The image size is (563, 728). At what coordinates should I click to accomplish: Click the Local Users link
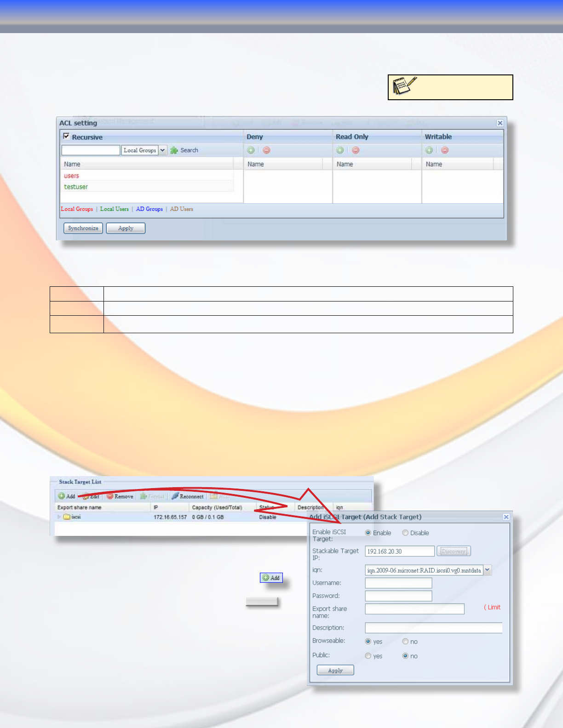(x=115, y=209)
